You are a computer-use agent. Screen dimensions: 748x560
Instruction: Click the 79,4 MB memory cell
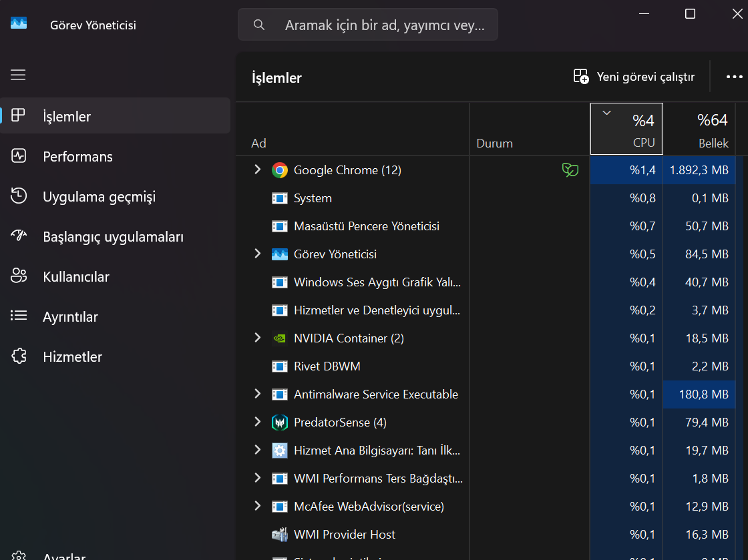[x=699, y=423]
